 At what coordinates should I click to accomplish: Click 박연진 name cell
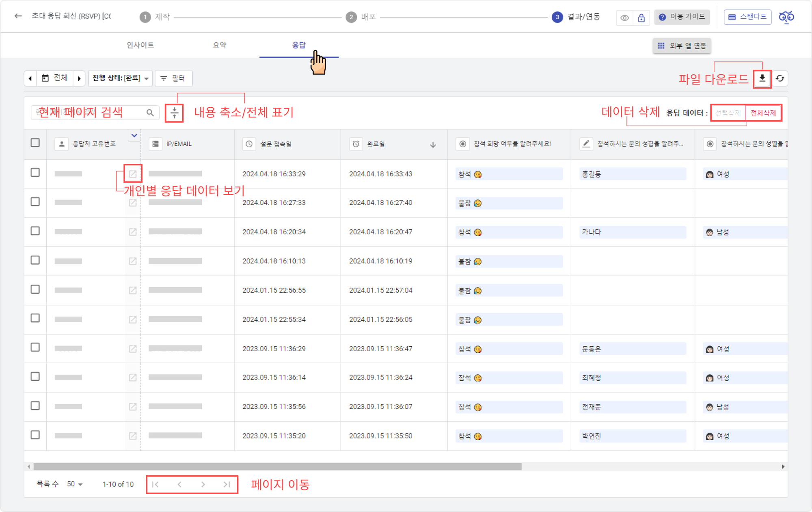pyautogui.click(x=632, y=436)
